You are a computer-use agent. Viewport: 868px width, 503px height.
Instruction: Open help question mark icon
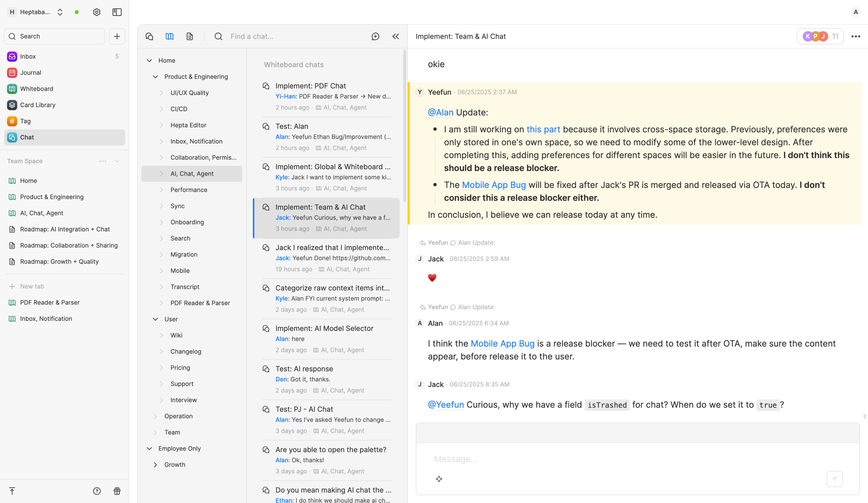click(x=97, y=491)
